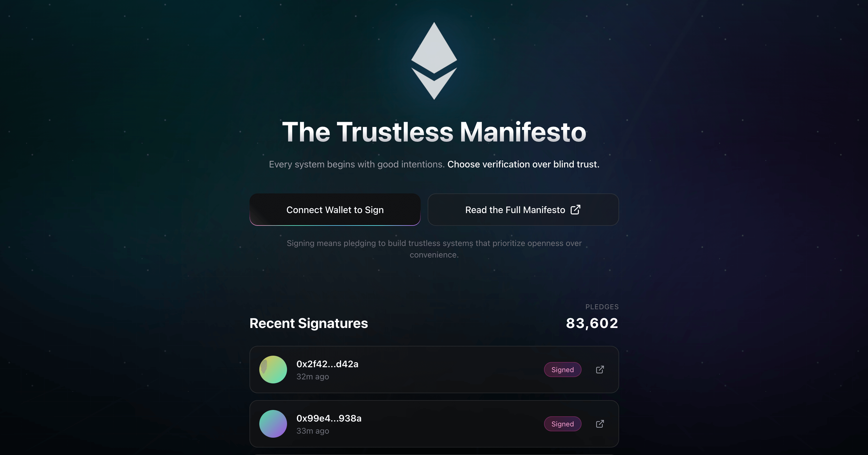868x455 pixels.
Task: Click the 83,602 pledges counter
Action: click(591, 323)
